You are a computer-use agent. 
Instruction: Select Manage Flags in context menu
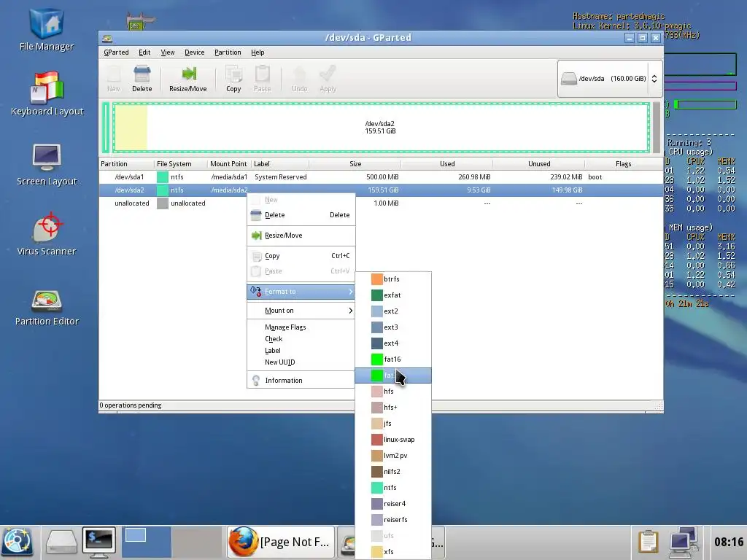301,327
